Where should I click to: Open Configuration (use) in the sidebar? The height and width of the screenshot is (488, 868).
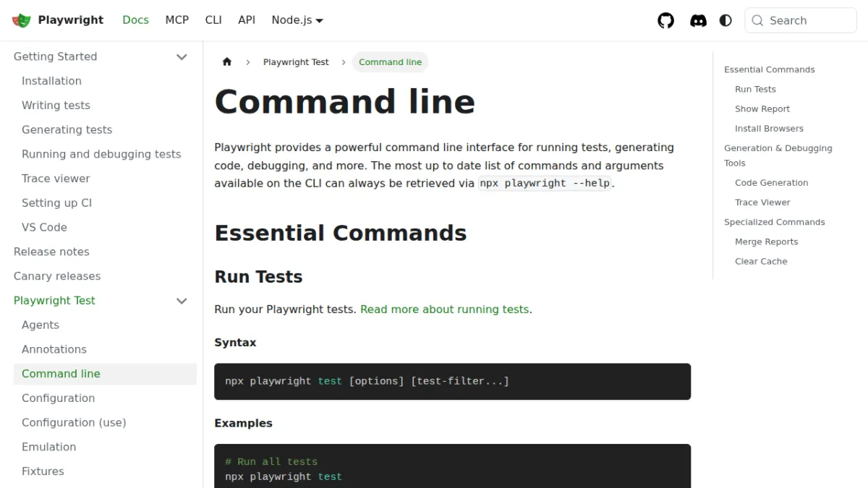pos(74,422)
